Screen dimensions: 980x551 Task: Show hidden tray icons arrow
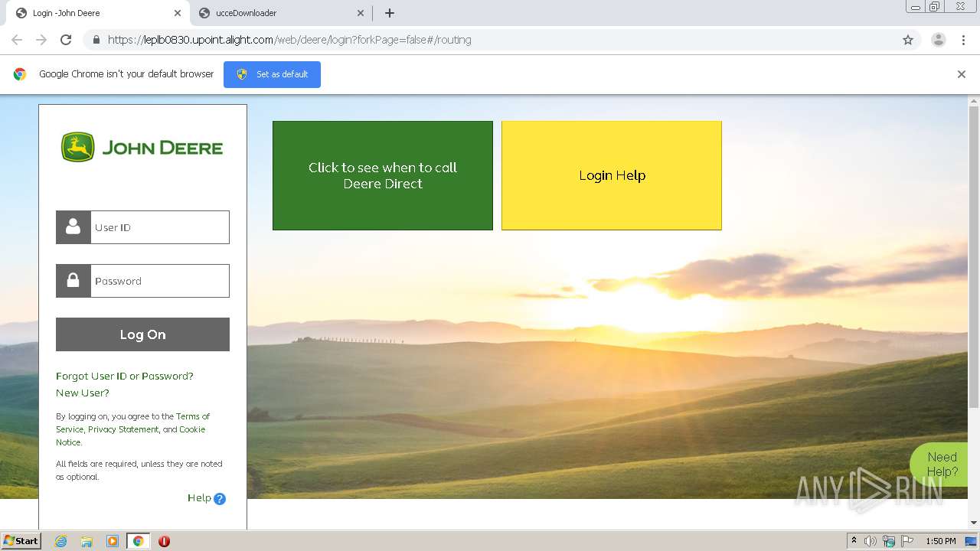(x=854, y=541)
